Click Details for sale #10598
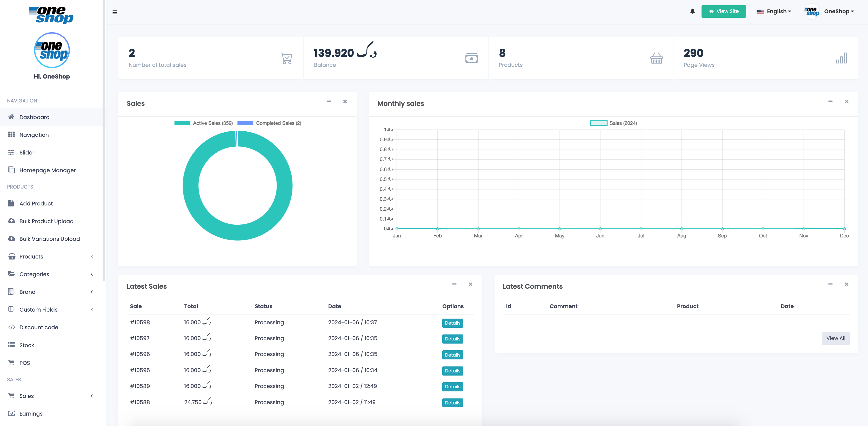Viewport: 868px width, 426px height. pyautogui.click(x=452, y=323)
